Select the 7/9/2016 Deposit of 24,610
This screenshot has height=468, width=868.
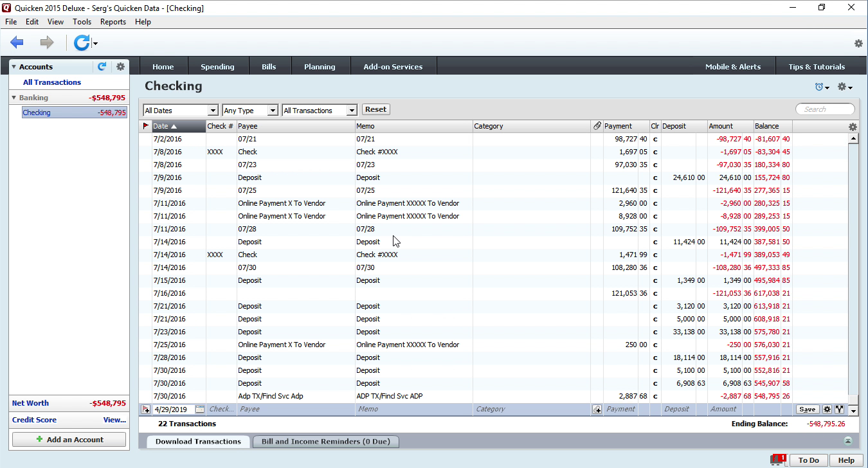494,177
